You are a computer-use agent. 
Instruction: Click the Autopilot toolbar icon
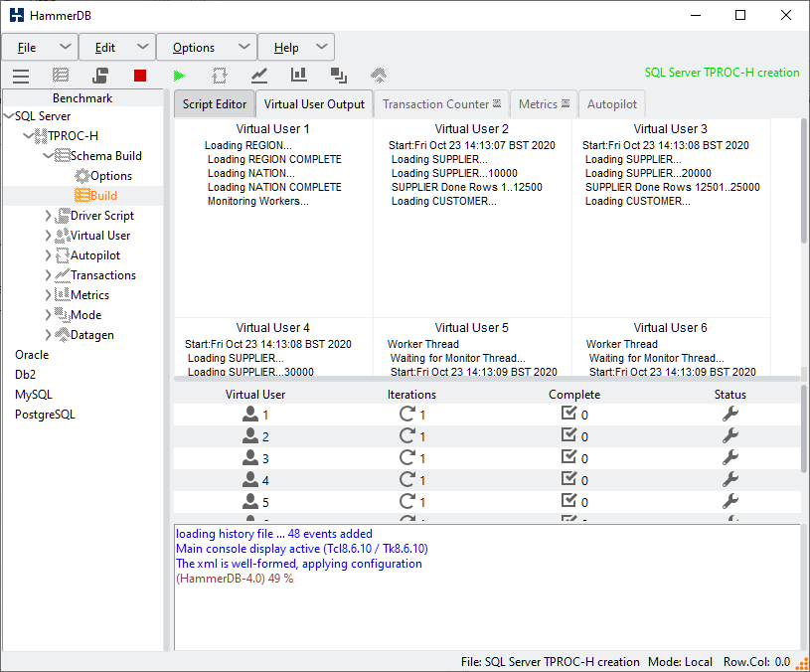click(220, 76)
